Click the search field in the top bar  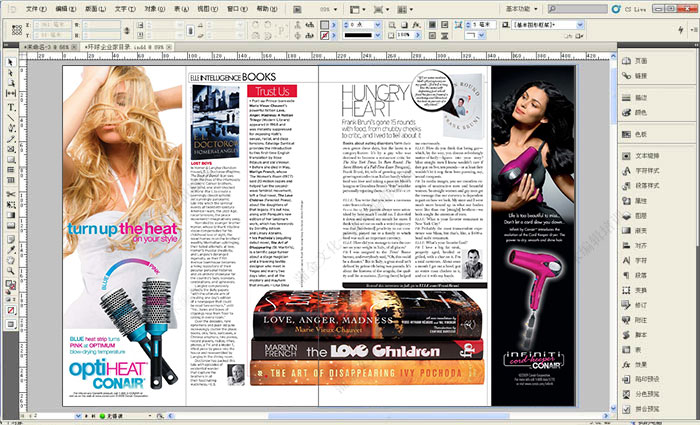tap(578, 8)
